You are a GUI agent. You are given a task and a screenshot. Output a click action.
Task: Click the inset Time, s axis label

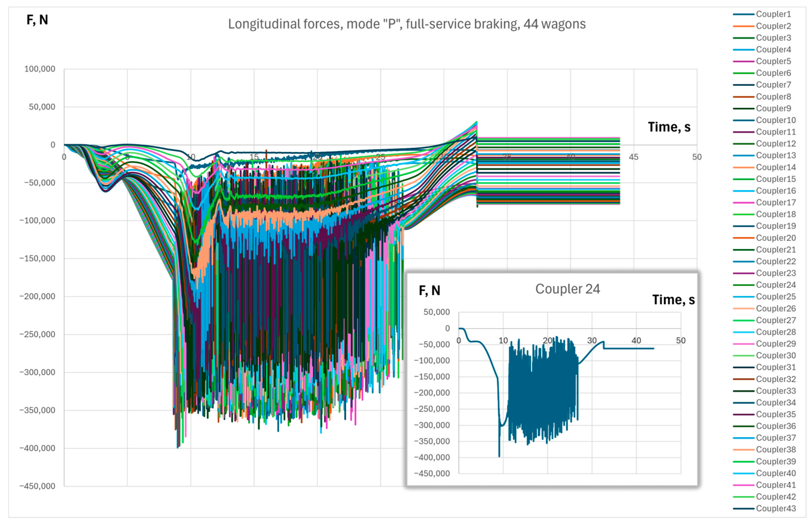click(x=673, y=300)
